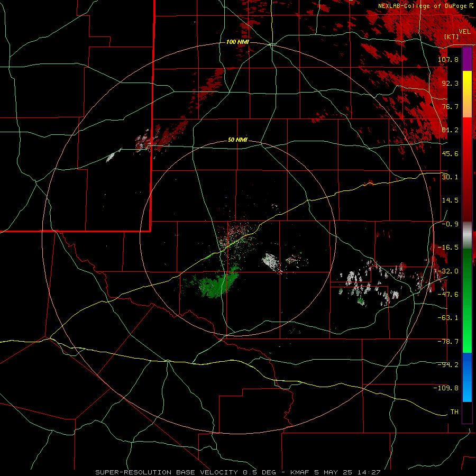Viewport: 476px width, 476px height.
Task: Select the 30.1 velocity scale value
Action: (450, 177)
